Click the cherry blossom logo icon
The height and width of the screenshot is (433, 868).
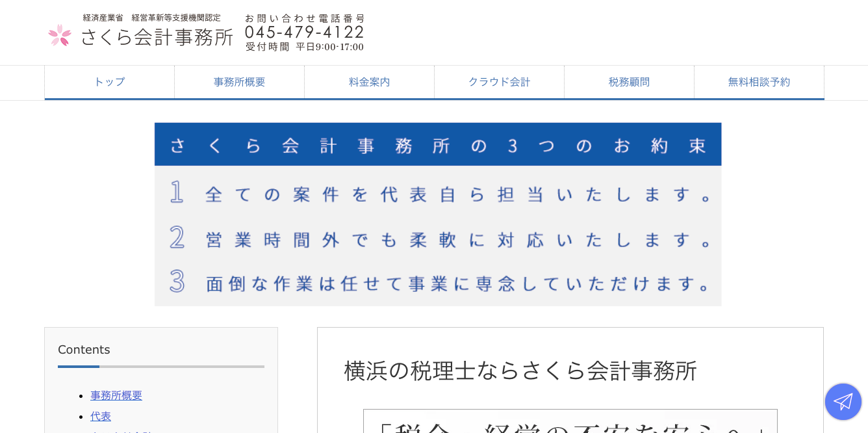[60, 35]
